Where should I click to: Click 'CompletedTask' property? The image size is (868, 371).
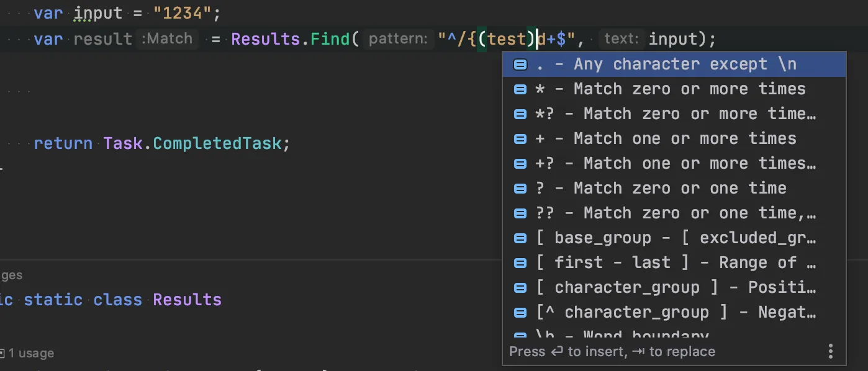pyautogui.click(x=217, y=143)
